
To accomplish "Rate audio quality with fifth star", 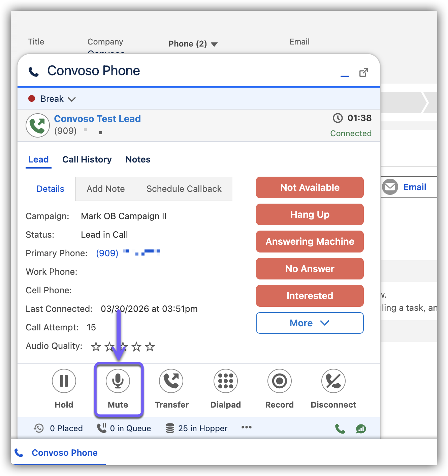I will tap(150, 347).
